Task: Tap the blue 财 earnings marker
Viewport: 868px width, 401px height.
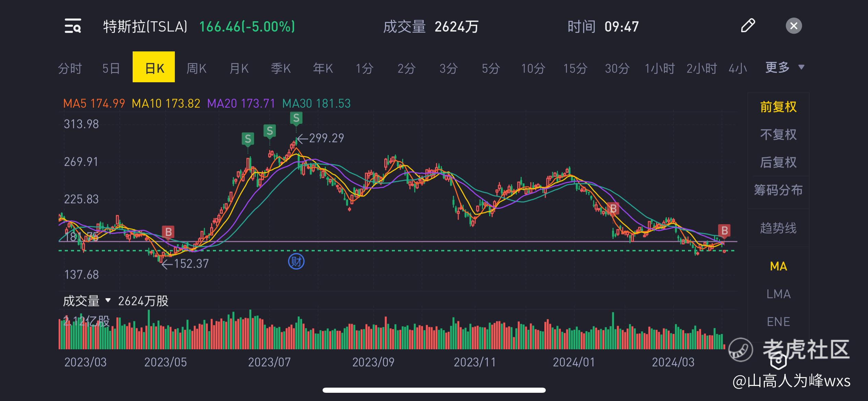Action: (296, 262)
